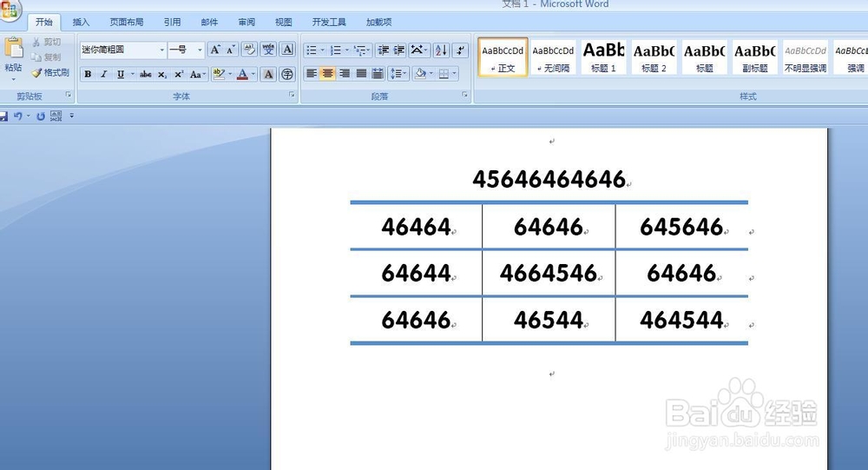
Task: Switch to the 审阅 tab
Action: click(247, 23)
